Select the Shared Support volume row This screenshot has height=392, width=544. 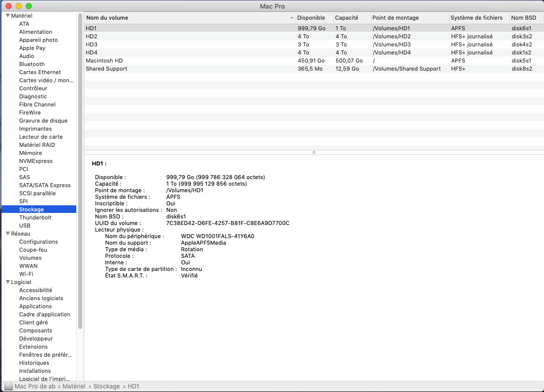(x=314, y=69)
